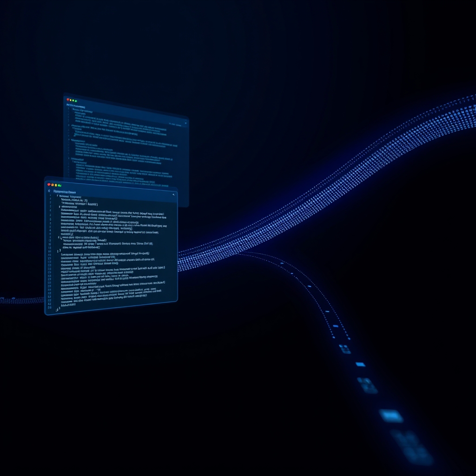Screen dimensions: 476x476
Task: Click small icon at front window's top-right
Action: click(x=173, y=194)
